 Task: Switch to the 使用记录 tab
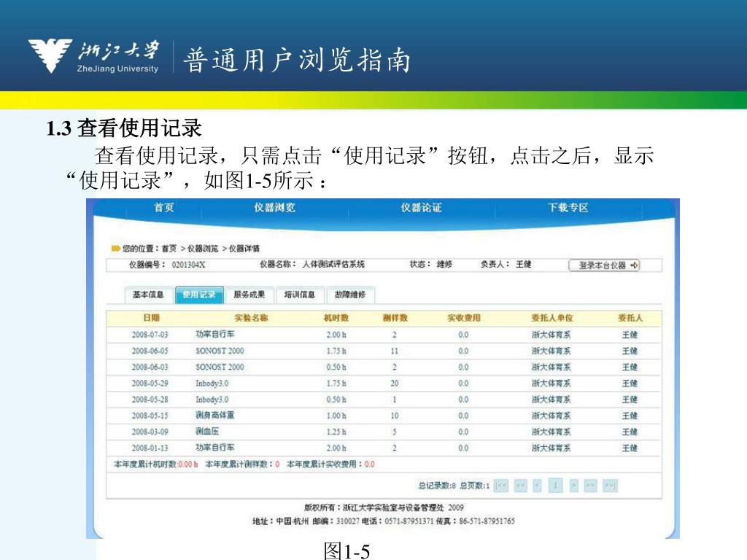click(x=199, y=295)
